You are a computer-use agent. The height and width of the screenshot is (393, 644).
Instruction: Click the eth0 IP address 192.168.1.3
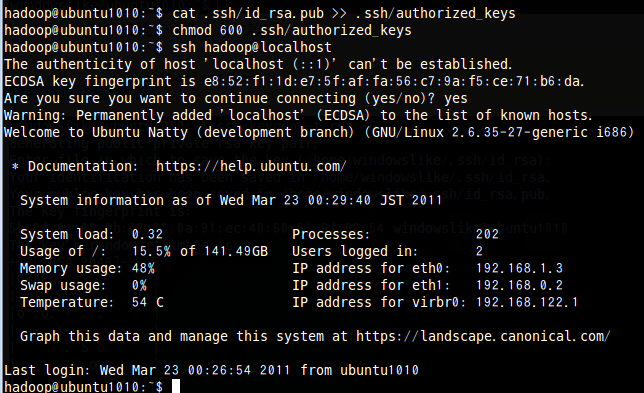tap(519, 268)
